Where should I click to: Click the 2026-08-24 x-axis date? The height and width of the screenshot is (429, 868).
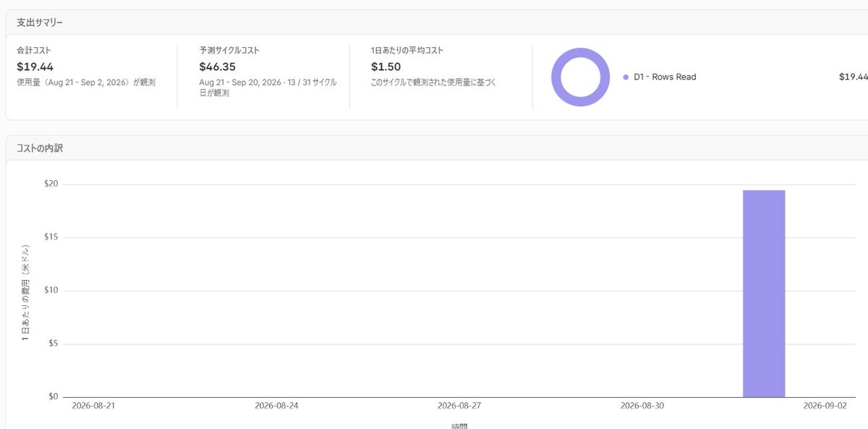click(x=276, y=406)
